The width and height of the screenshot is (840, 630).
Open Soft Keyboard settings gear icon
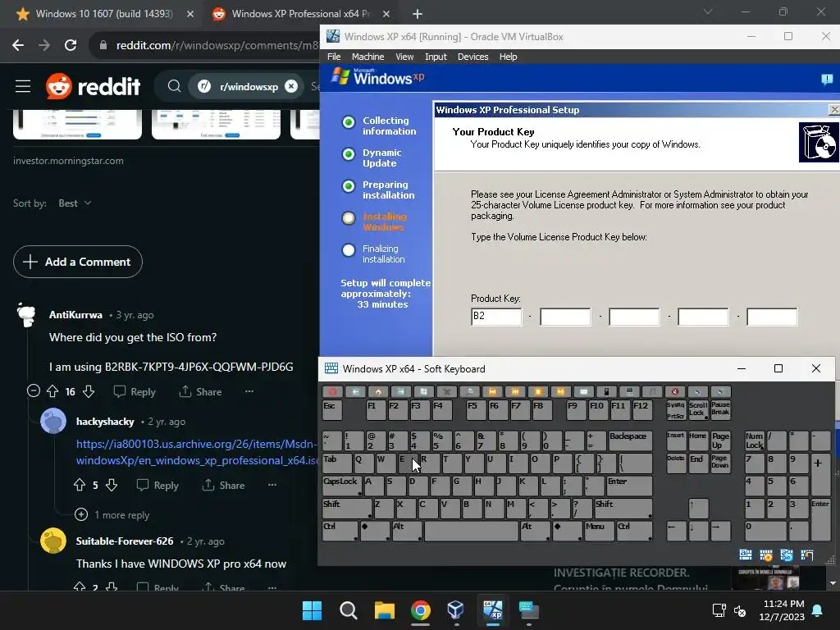click(766, 555)
